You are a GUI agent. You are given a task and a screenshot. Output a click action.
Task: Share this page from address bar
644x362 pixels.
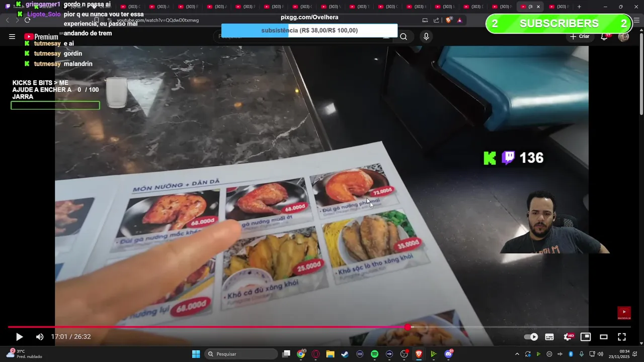(x=436, y=20)
